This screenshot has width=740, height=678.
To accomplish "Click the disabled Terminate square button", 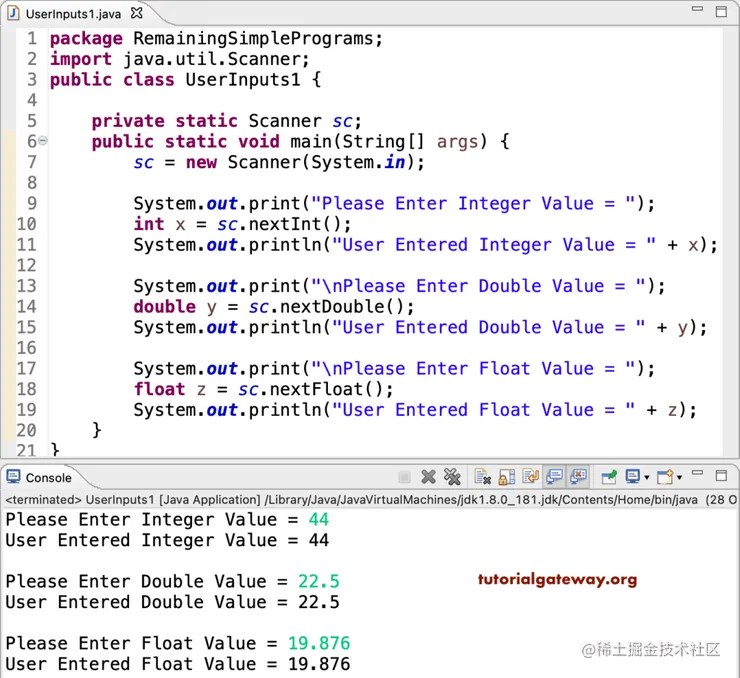I will click(404, 477).
